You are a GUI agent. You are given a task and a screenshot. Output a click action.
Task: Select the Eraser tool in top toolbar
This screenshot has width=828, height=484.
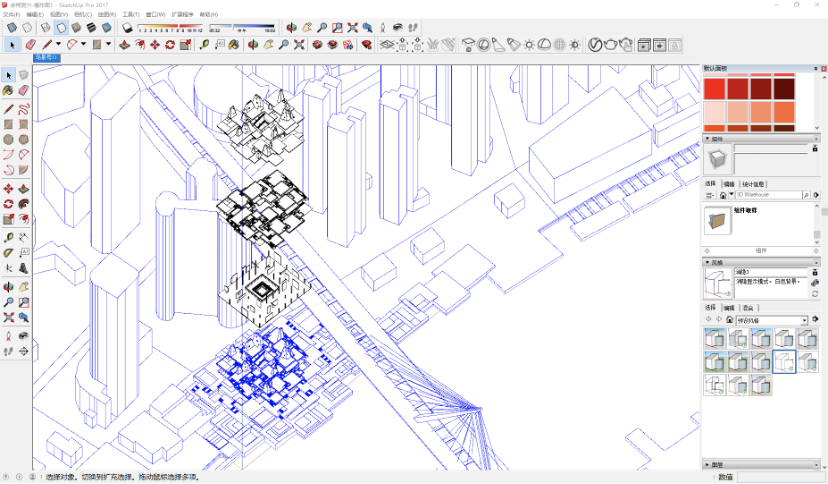(31, 45)
